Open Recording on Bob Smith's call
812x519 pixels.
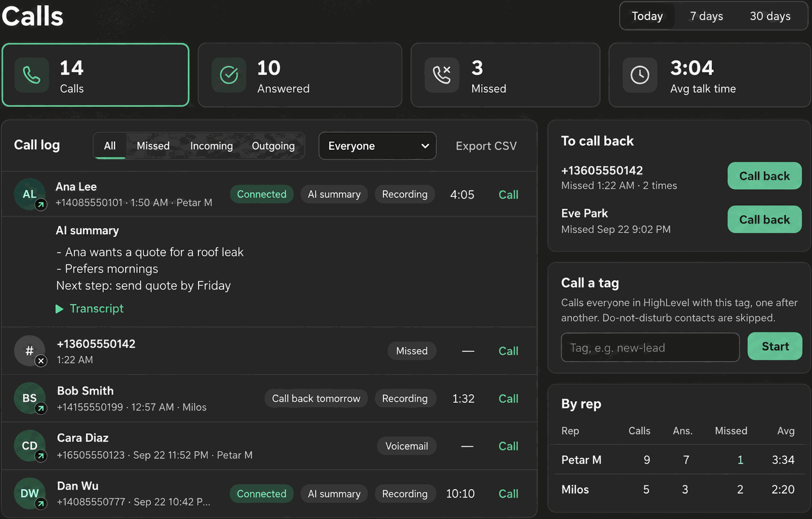coord(405,399)
